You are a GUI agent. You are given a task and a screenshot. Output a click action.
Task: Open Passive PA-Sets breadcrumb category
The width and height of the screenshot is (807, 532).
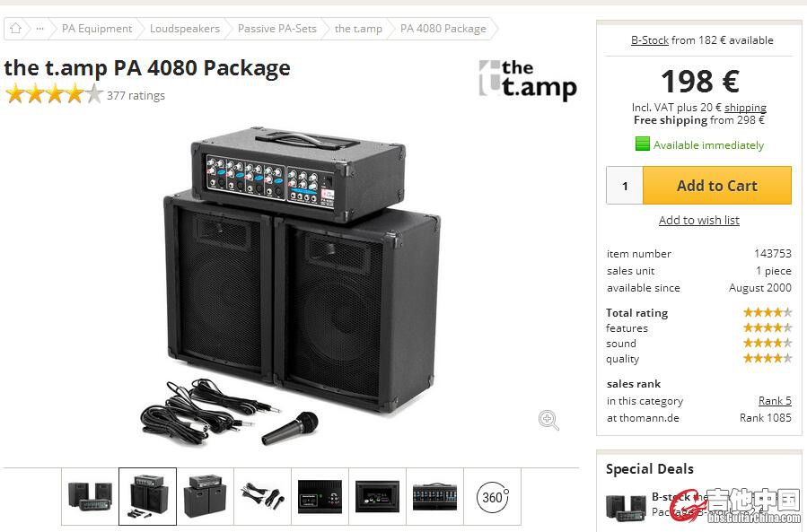276,29
